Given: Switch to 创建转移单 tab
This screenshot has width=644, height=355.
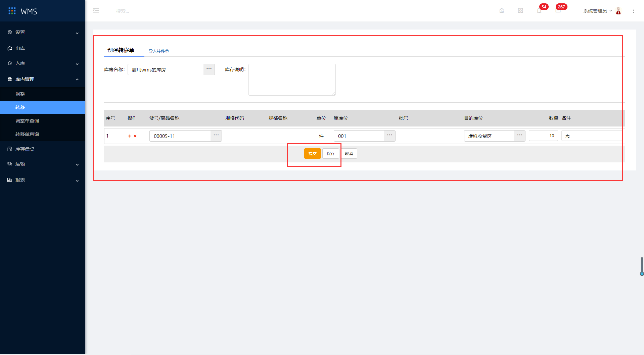Looking at the screenshot, I should pos(121,50).
